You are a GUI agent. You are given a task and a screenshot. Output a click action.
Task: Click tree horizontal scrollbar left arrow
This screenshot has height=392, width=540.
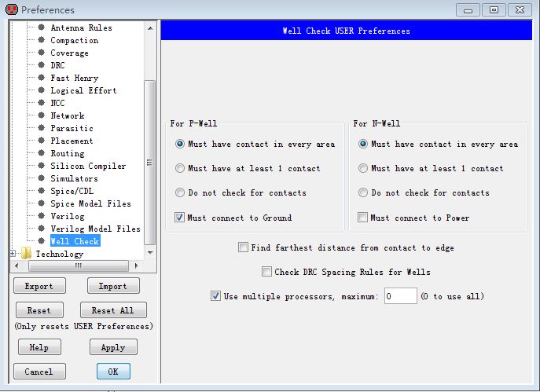tap(17, 266)
